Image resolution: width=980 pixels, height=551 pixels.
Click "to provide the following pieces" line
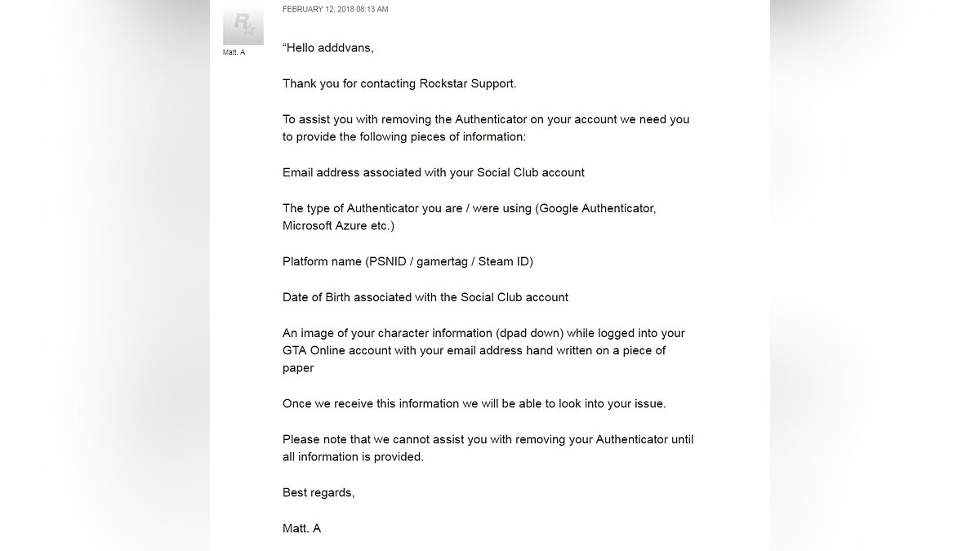(404, 136)
